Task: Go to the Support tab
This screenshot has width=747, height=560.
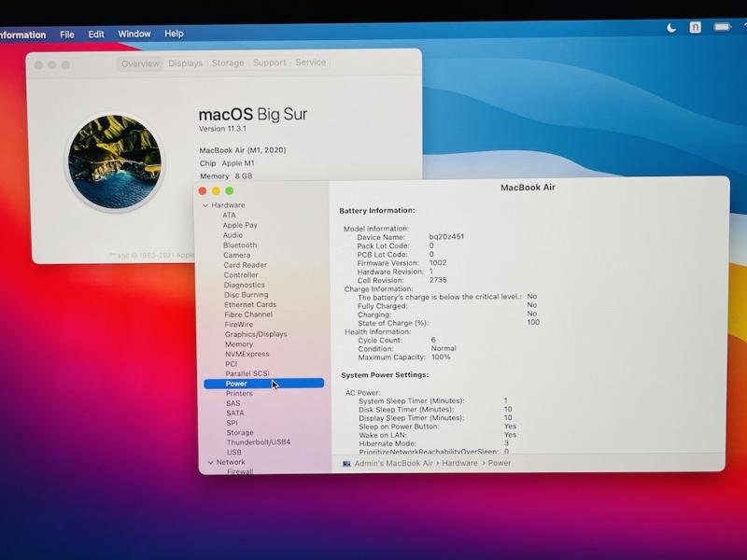Action: [270, 63]
